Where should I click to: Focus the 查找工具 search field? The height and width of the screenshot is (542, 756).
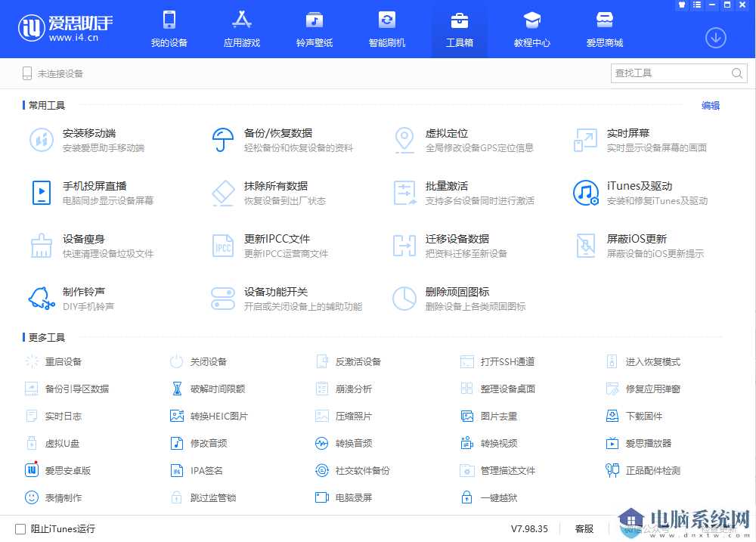click(679, 73)
